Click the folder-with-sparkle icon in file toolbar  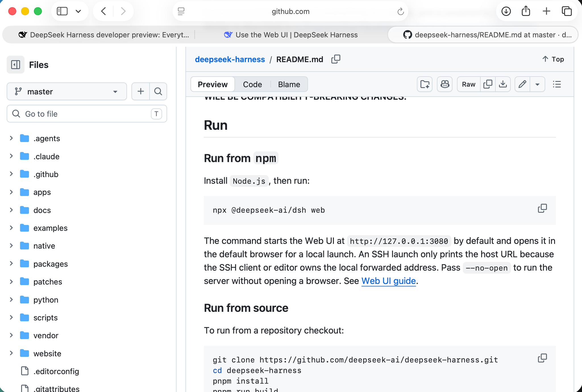(425, 84)
